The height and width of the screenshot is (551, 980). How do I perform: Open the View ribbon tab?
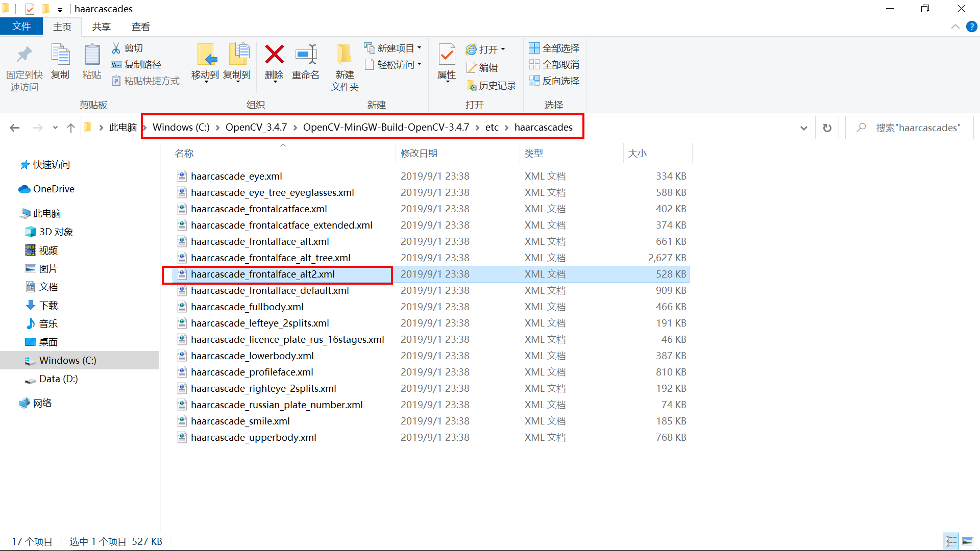tap(140, 27)
